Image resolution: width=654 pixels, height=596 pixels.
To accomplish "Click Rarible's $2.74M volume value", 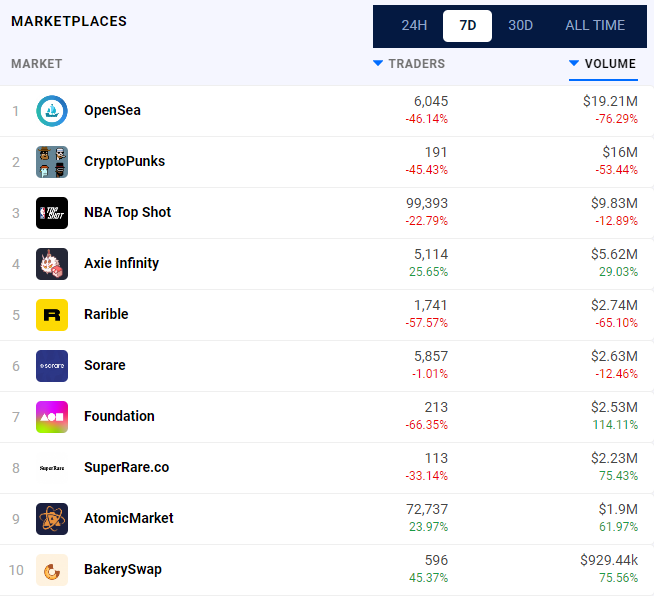I will 614,305.
